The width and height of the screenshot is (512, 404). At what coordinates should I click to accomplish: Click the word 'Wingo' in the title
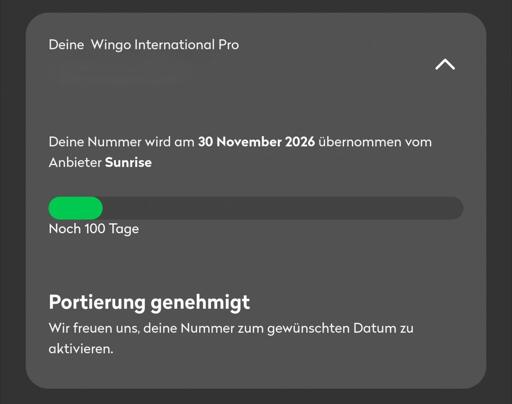coord(111,45)
